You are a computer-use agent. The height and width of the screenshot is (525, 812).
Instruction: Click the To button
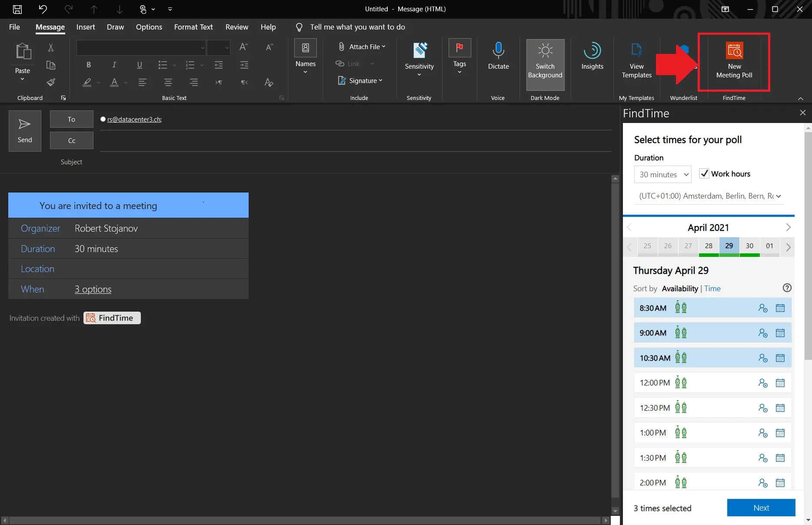pos(71,119)
